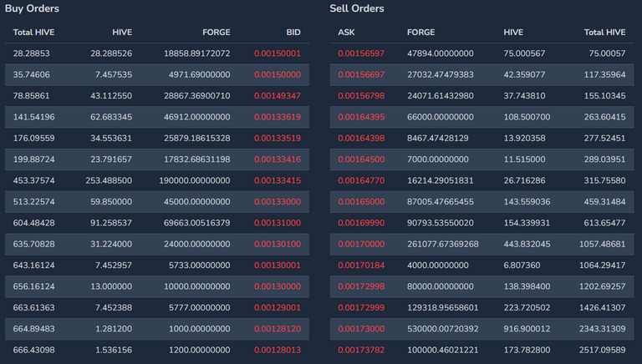Click the sell row with ask 0.00164395
The height and width of the screenshot is (364, 642).
(x=481, y=117)
